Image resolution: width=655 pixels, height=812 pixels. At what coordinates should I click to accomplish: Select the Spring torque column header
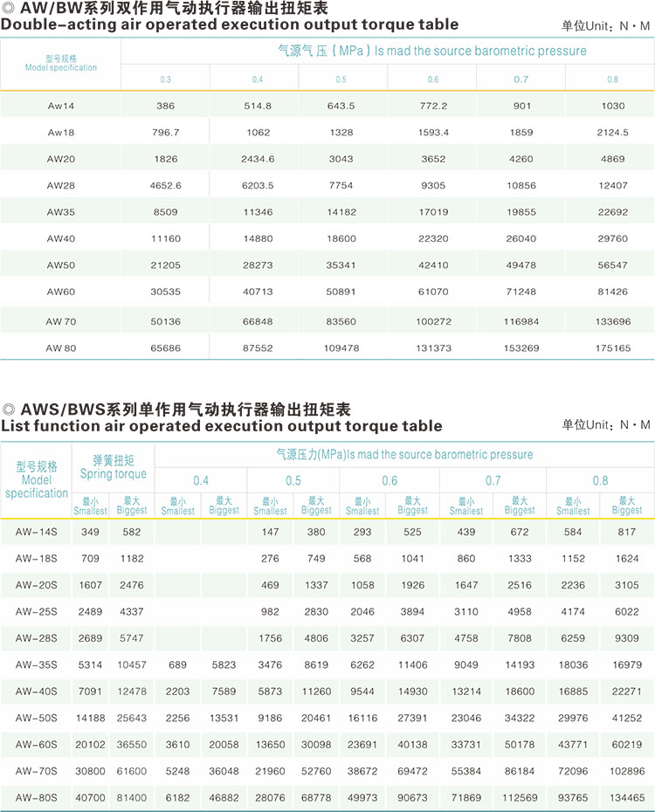click(x=114, y=467)
